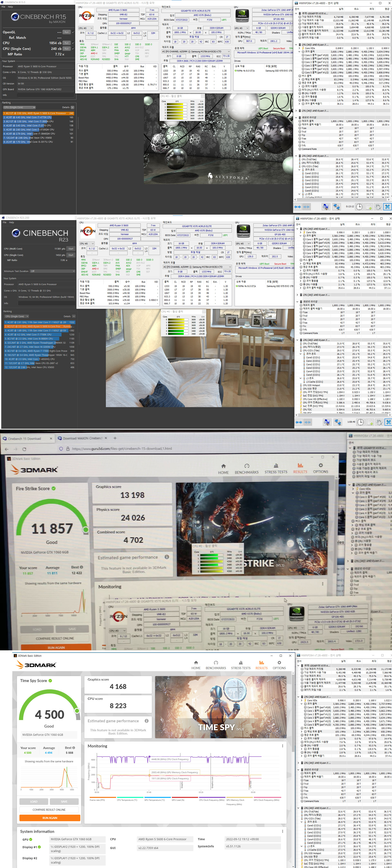Go to STRESS TESTS tab in Time Spy window
This screenshot has width=392, height=868.
(x=241, y=665)
